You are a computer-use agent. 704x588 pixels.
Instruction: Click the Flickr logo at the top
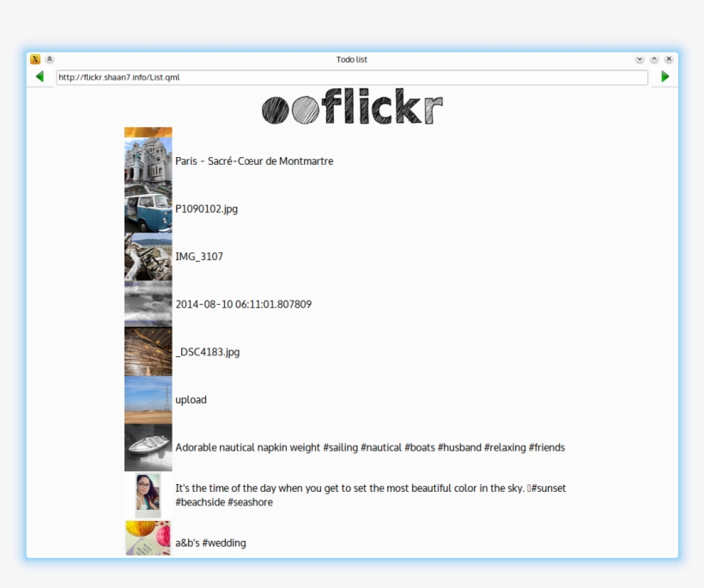pos(352,108)
